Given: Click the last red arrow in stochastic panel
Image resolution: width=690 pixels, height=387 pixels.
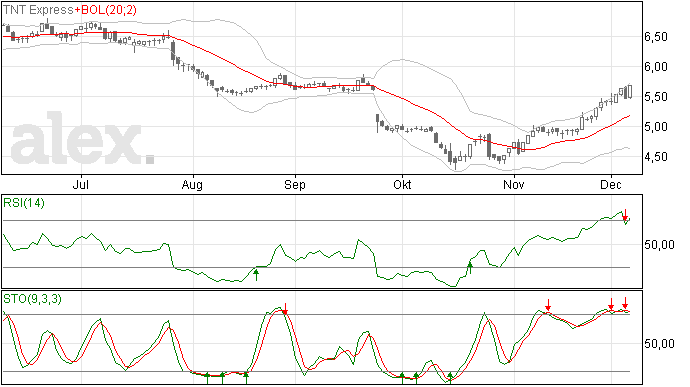Looking at the screenshot, I should (x=625, y=303).
